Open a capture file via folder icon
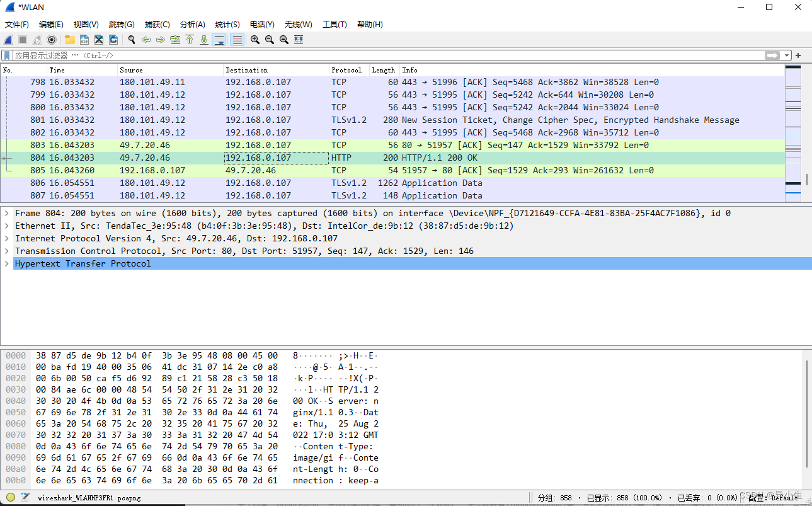Screen dimensions: 812x506 [70, 40]
